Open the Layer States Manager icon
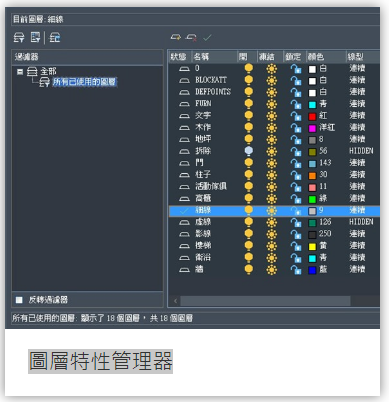The width and height of the screenshot is (389, 402). 55,37
